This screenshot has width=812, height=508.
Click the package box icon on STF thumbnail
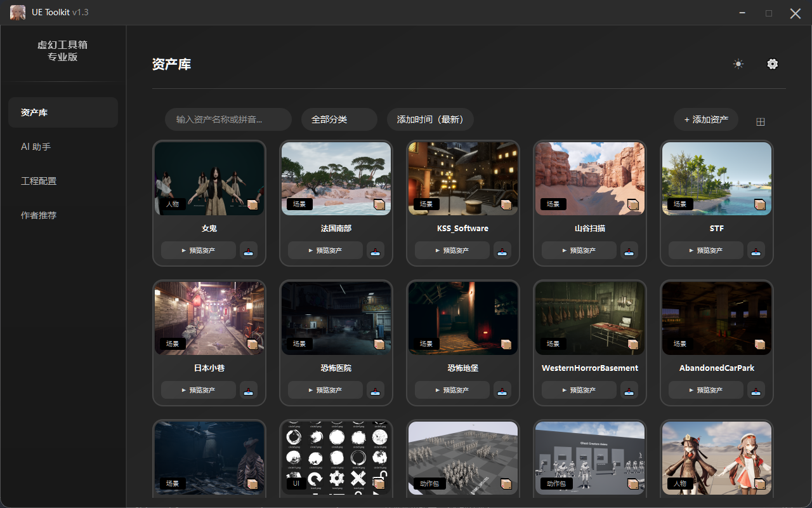point(760,204)
